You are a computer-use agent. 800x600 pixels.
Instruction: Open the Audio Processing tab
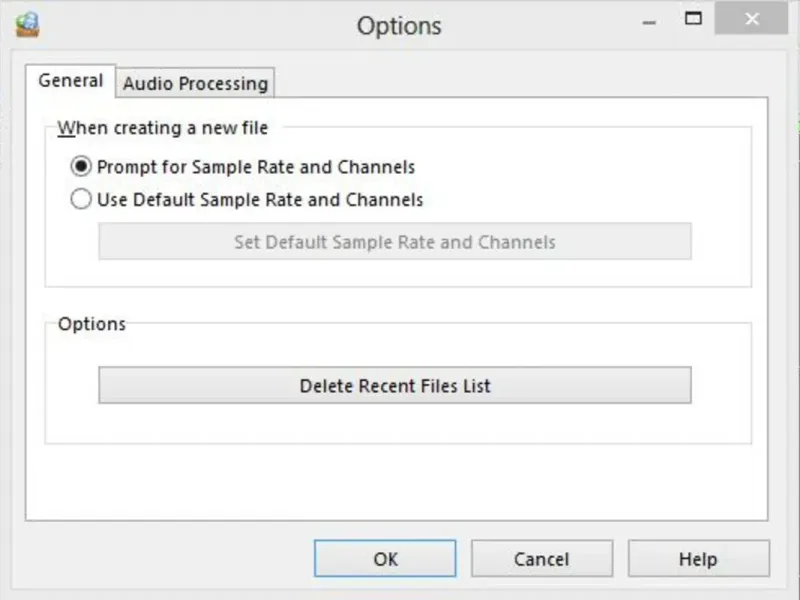click(195, 84)
